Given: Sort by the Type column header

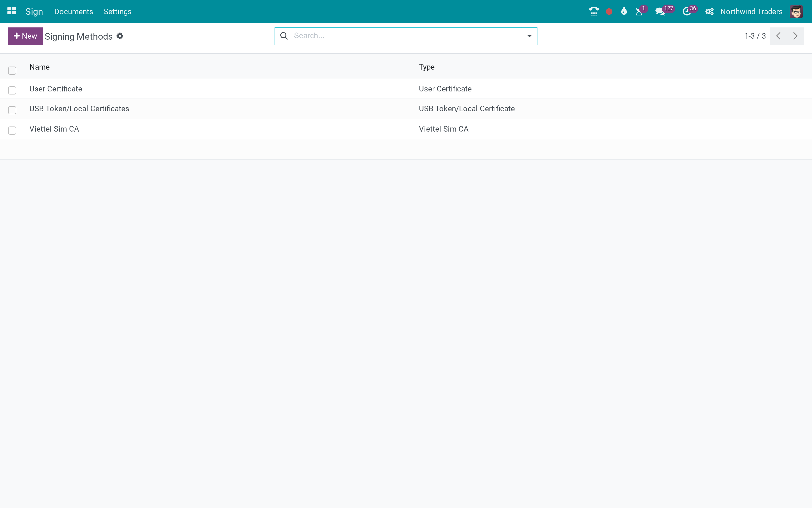Looking at the screenshot, I should [427, 67].
